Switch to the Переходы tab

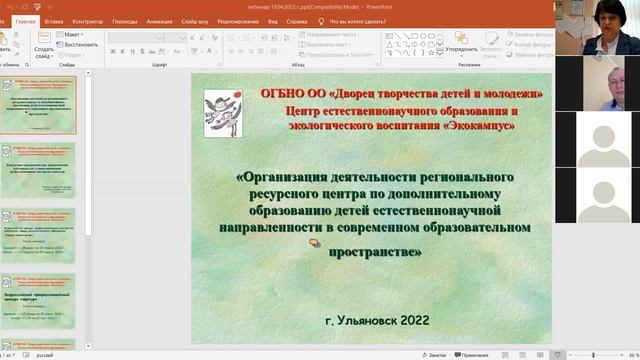point(125,22)
